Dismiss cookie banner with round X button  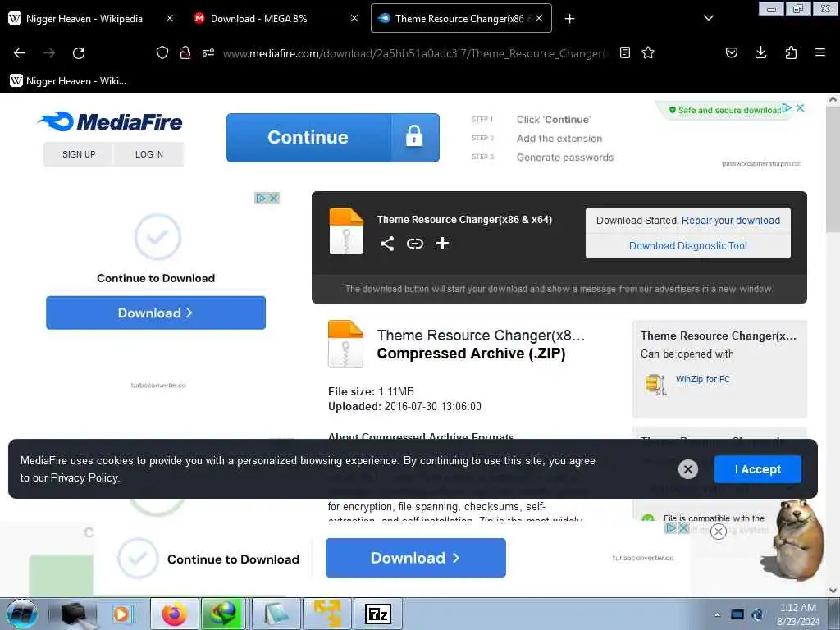point(688,469)
